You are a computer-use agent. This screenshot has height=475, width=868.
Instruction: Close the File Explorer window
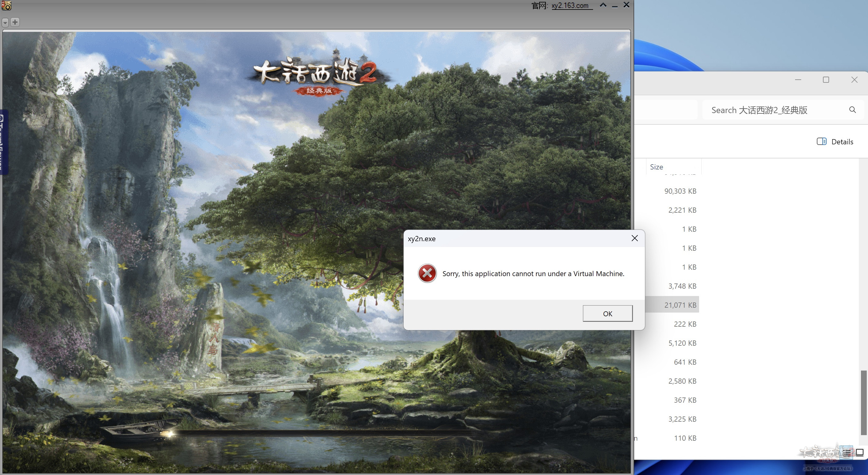point(854,80)
